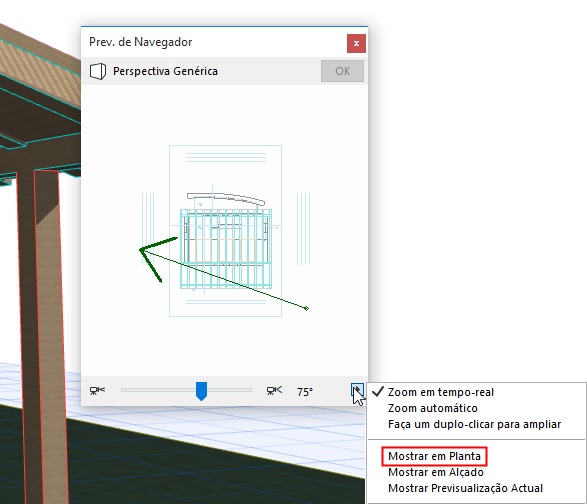Select Mostrar Previsualização Actual
The width and height of the screenshot is (587, 504).
click(465, 488)
